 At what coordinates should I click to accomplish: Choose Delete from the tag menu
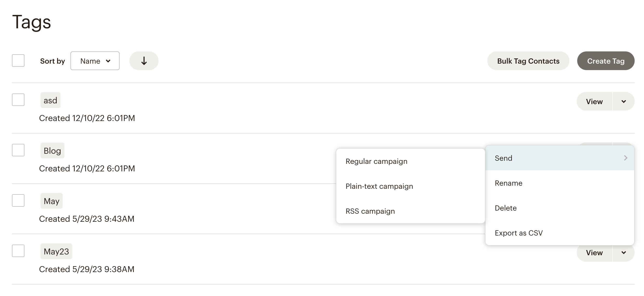(505, 208)
